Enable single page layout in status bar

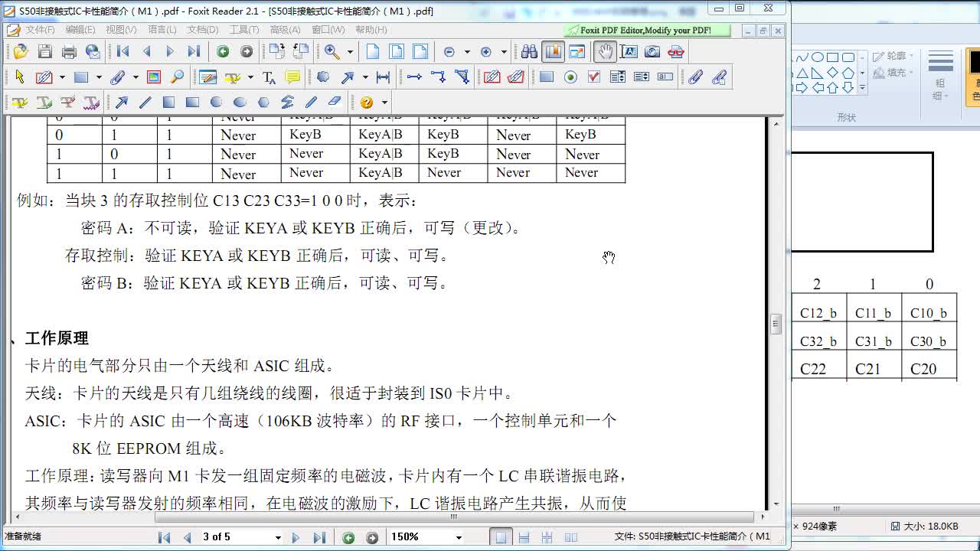[501, 537]
